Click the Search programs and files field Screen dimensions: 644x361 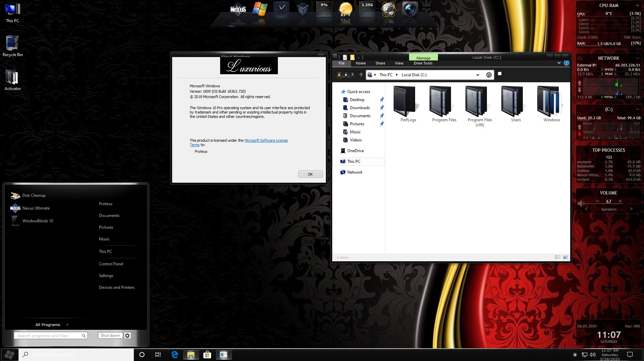tap(51, 335)
